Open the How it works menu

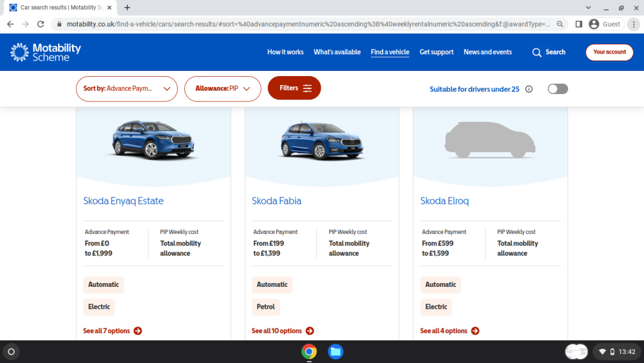(285, 52)
